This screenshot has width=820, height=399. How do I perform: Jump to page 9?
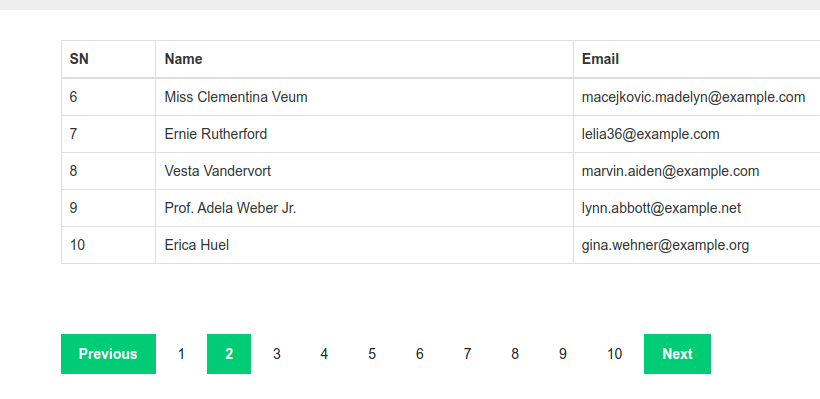click(x=562, y=354)
